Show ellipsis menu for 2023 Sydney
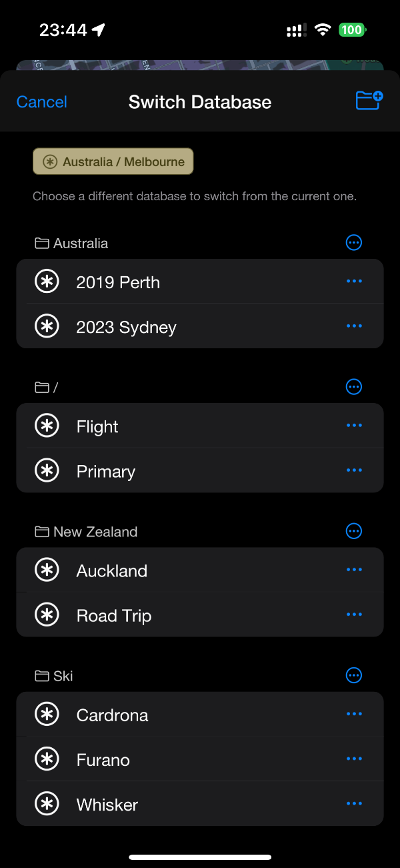 coord(354,326)
